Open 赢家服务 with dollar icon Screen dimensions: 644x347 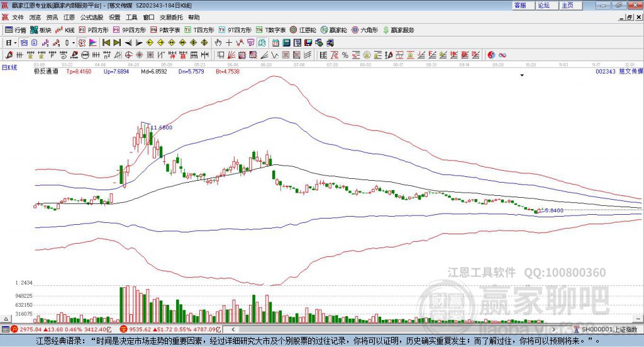398,30
